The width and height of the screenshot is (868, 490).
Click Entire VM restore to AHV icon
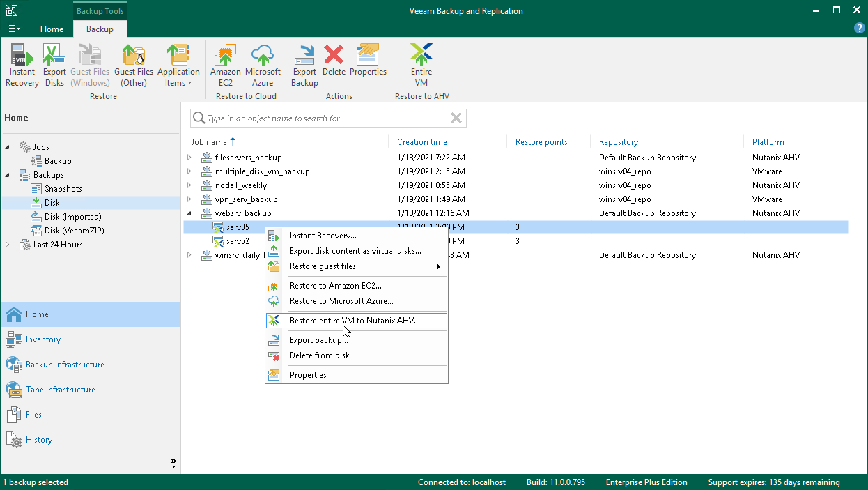pyautogui.click(x=421, y=65)
